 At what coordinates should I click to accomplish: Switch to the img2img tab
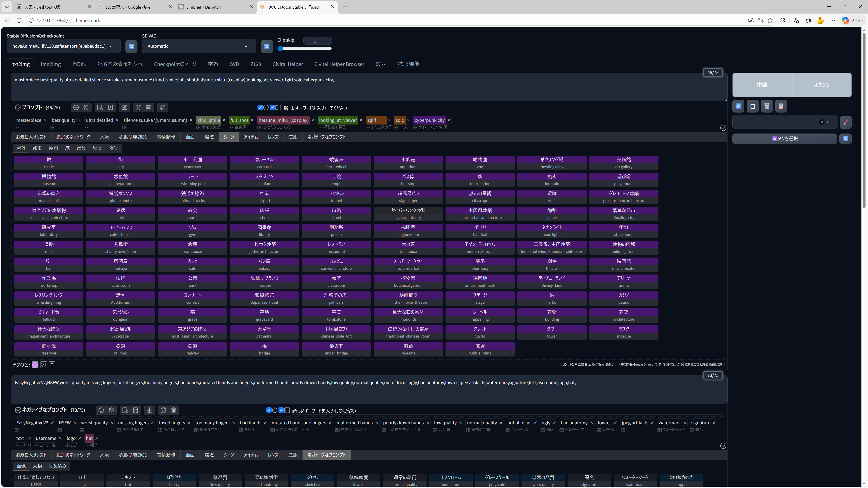51,64
